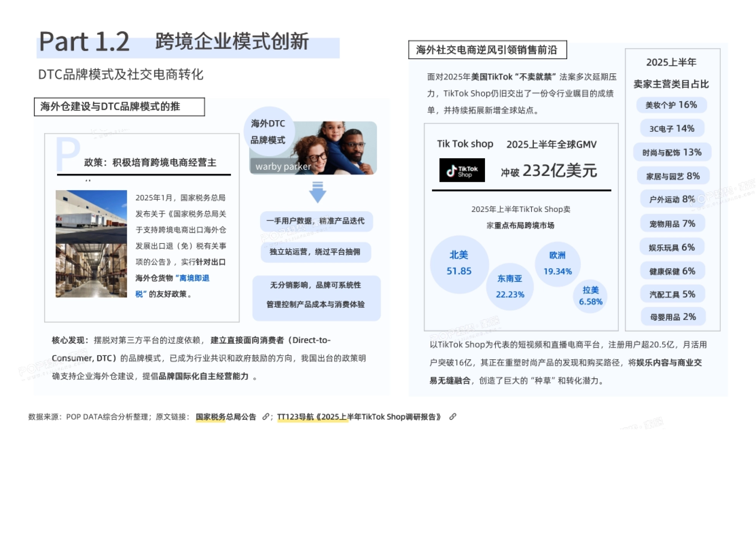The image size is (756, 559).
Task: Click the 2025年上半年TikTok Shop卖家重点布局跨境市场 caption
Action: (x=520, y=217)
